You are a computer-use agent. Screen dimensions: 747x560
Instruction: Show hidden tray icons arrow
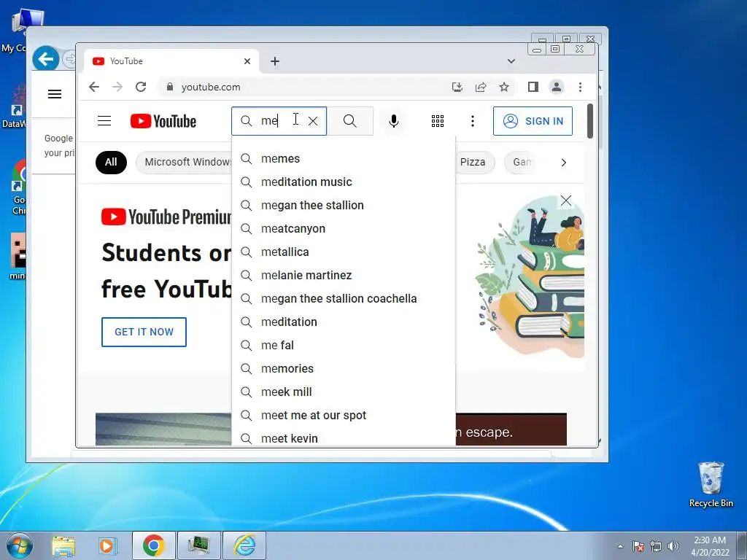(x=620, y=546)
